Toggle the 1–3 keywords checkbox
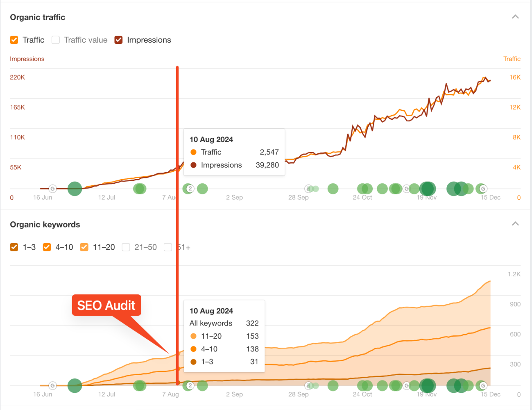The width and height of the screenshot is (532, 410). pyautogui.click(x=14, y=247)
